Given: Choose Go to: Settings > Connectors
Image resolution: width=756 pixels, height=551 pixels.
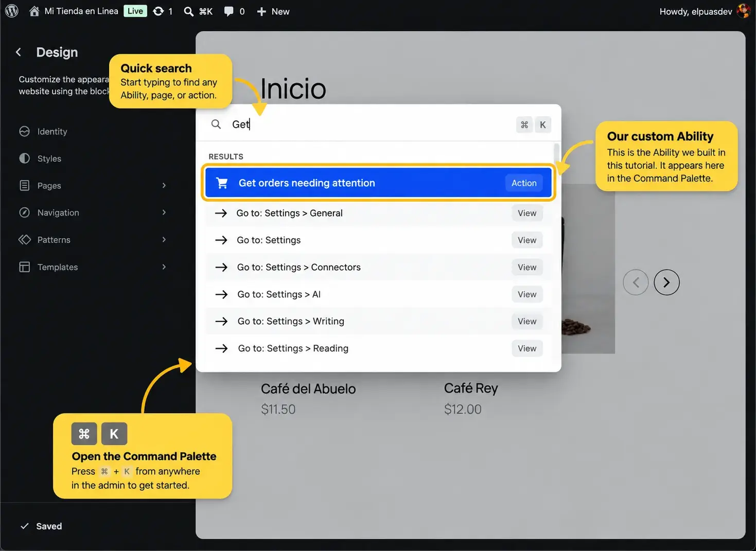Looking at the screenshot, I should coord(378,267).
